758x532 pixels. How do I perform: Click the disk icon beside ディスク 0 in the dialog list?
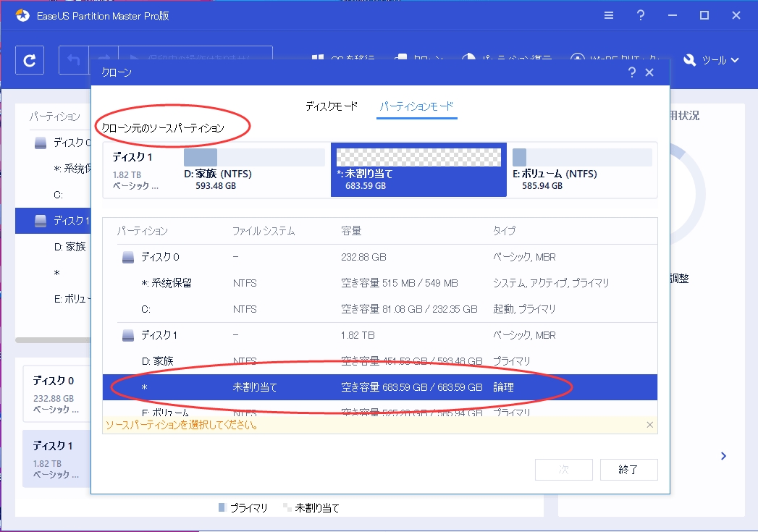[128, 257]
